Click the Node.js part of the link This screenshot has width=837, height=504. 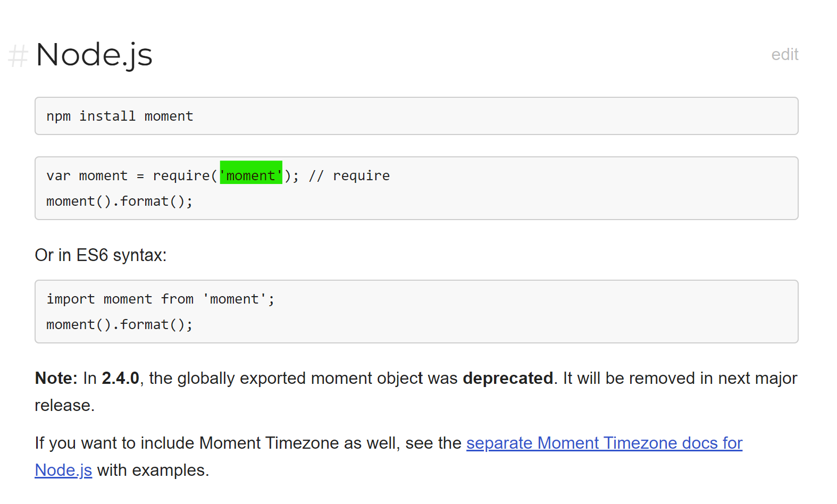pyautogui.click(x=63, y=470)
